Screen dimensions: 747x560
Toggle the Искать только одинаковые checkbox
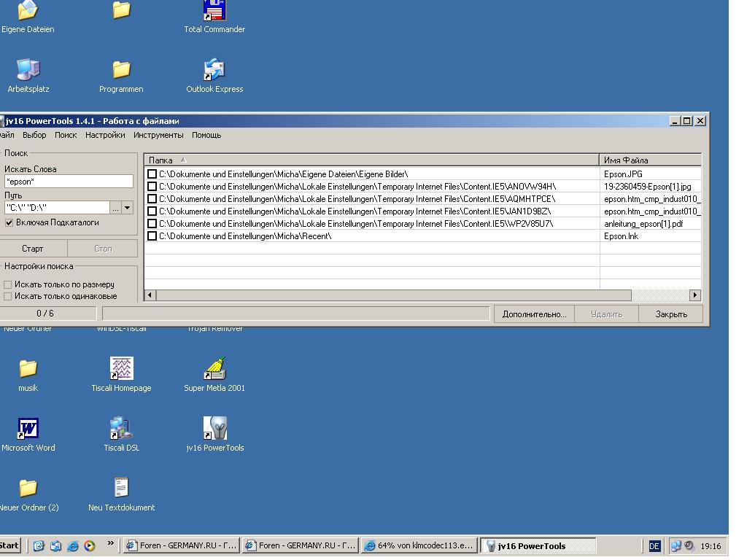[7, 296]
